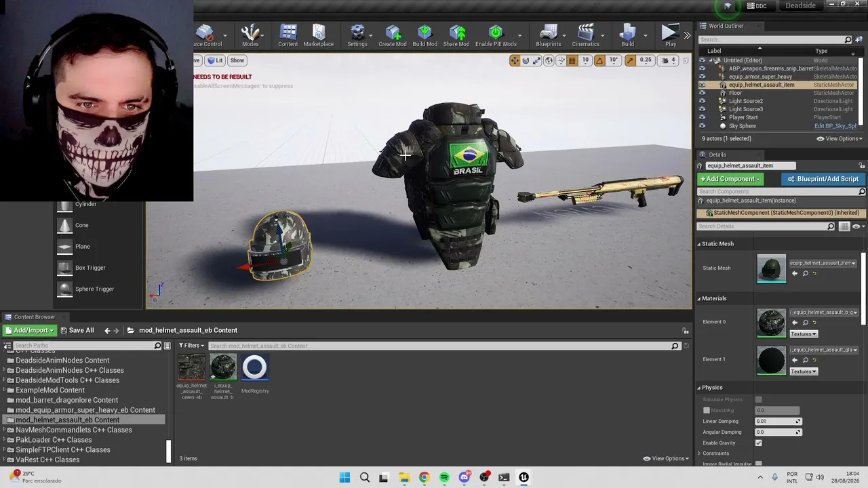This screenshot has width=868, height=488.
Task: Lock the Details panel selection
Action: [862, 165]
